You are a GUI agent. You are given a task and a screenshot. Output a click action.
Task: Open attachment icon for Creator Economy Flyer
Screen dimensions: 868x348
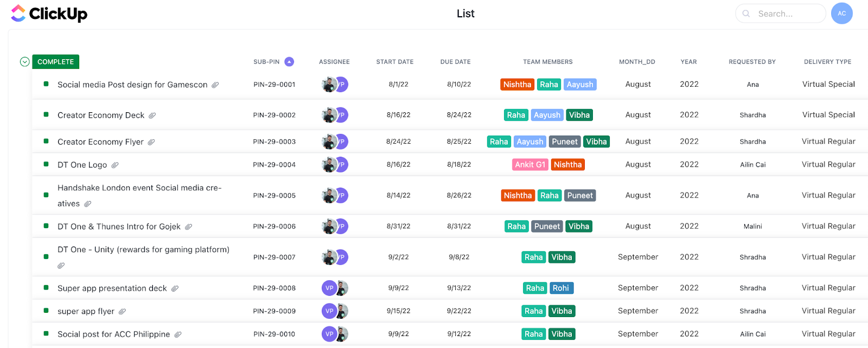coord(151,142)
